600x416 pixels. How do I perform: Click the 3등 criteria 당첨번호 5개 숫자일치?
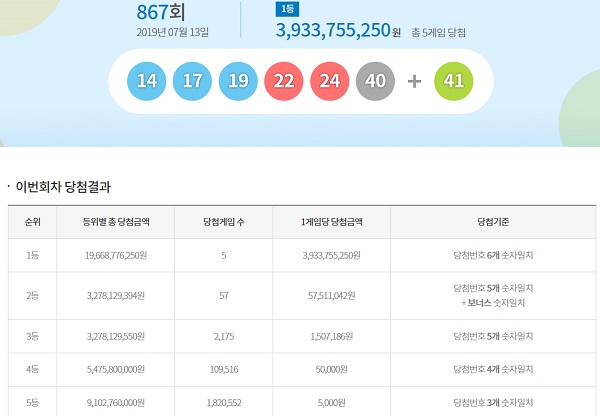493,336
